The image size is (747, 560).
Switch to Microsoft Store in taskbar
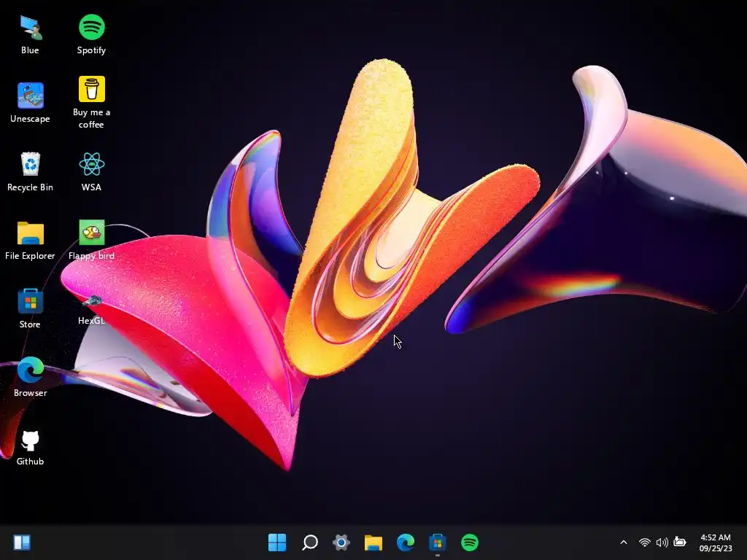click(438, 542)
